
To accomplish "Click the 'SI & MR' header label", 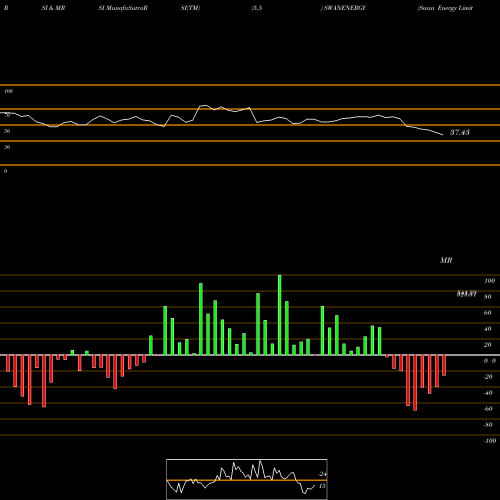I will [x=53, y=8].
